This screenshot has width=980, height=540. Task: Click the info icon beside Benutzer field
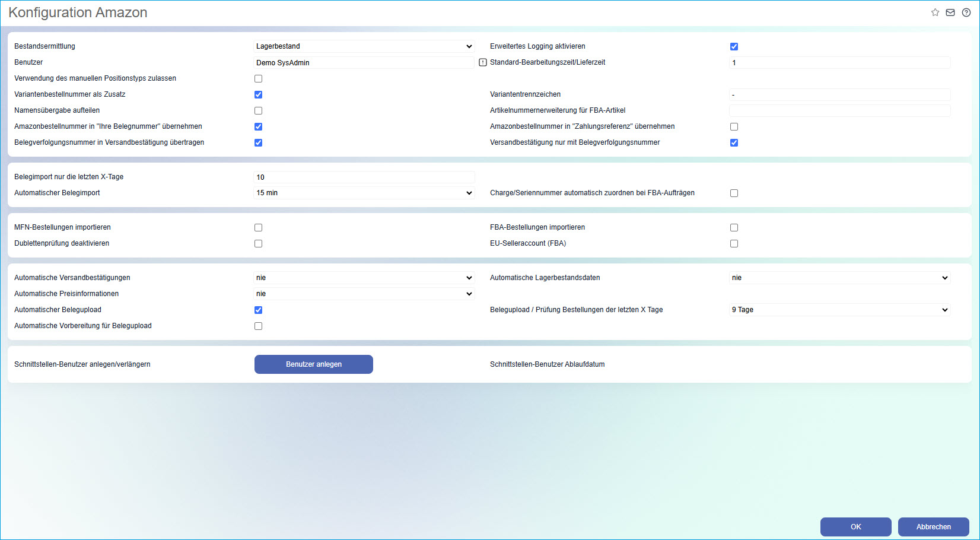tap(483, 62)
